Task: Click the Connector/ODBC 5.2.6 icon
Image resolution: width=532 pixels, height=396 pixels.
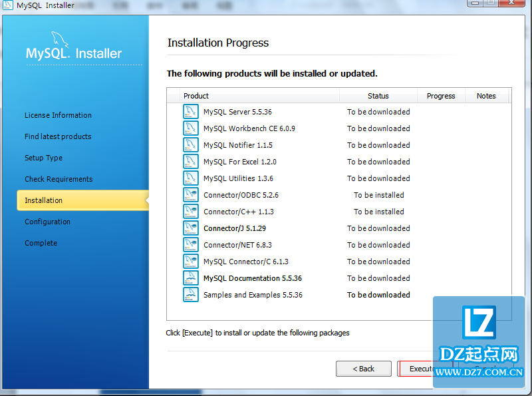Action: coord(191,195)
